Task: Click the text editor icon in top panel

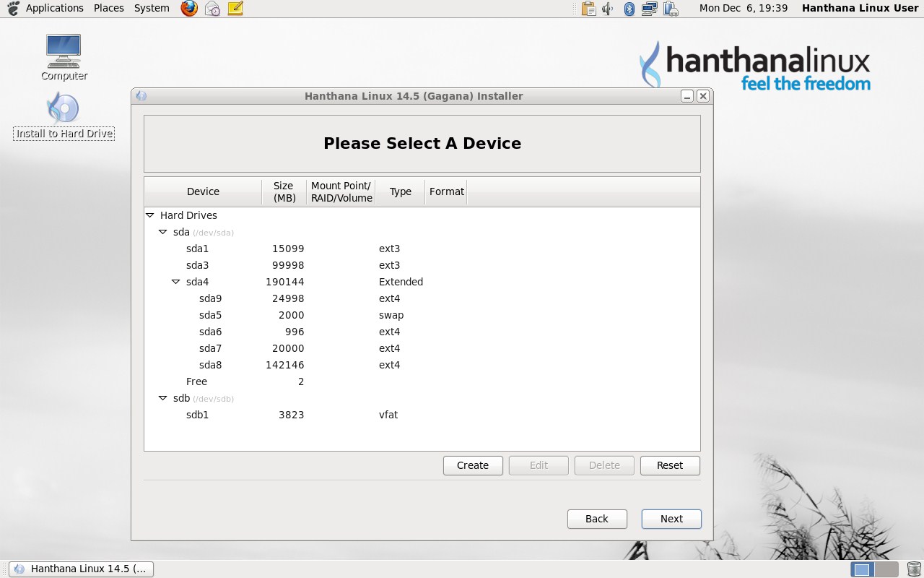Action: click(x=235, y=8)
